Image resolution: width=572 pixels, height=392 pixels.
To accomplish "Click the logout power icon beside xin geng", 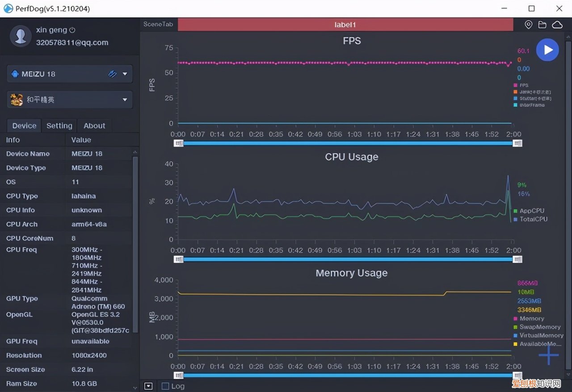I will pyautogui.click(x=72, y=30).
